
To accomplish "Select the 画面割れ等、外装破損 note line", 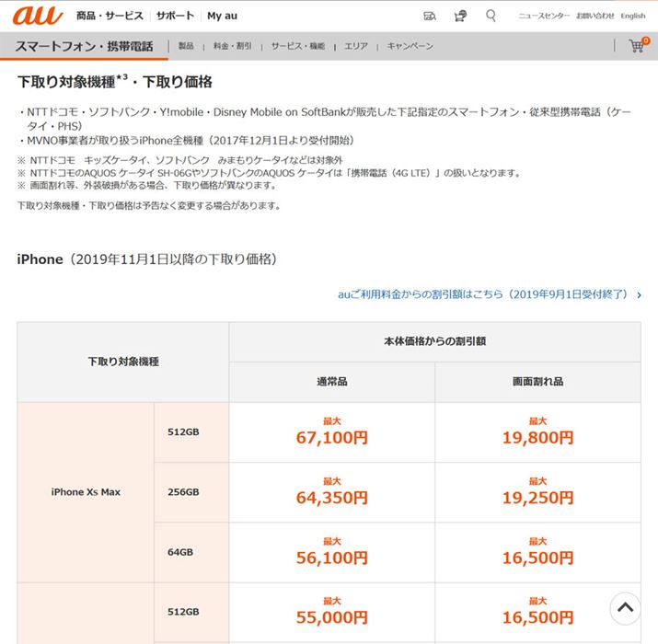I will coord(147,186).
